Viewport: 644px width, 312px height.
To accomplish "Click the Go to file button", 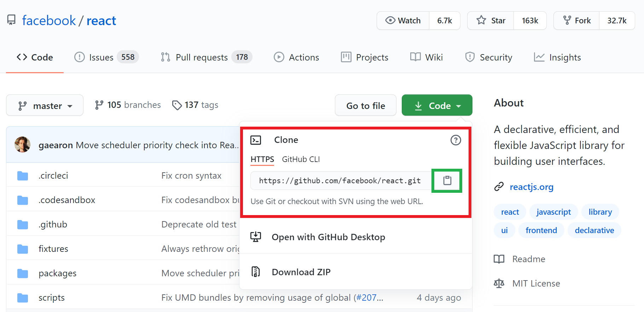I will (x=366, y=105).
